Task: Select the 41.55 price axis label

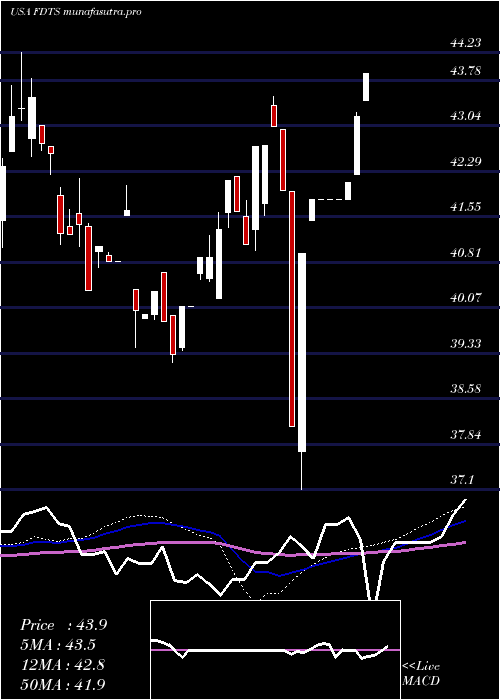Action: pyautogui.click(x=466, y=207)
